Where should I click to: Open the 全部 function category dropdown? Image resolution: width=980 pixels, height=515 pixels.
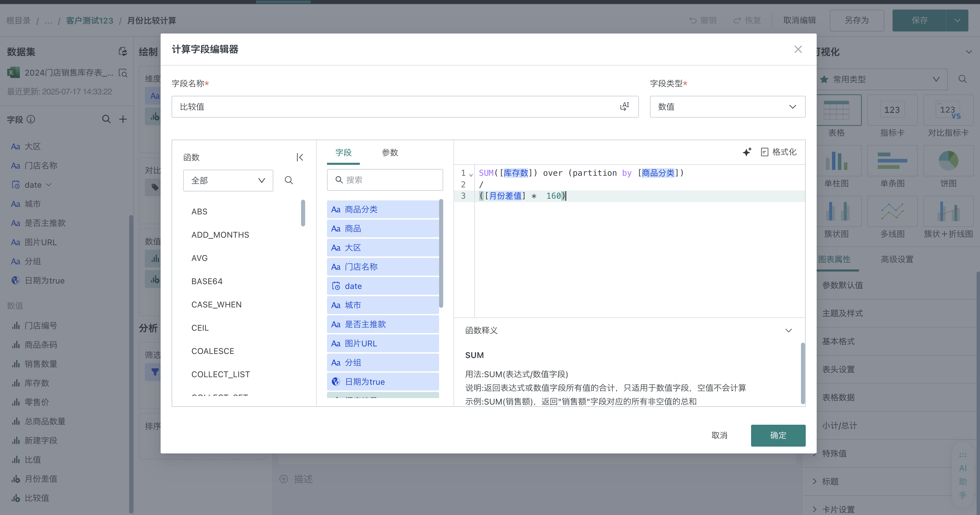[x=228, y=180]
